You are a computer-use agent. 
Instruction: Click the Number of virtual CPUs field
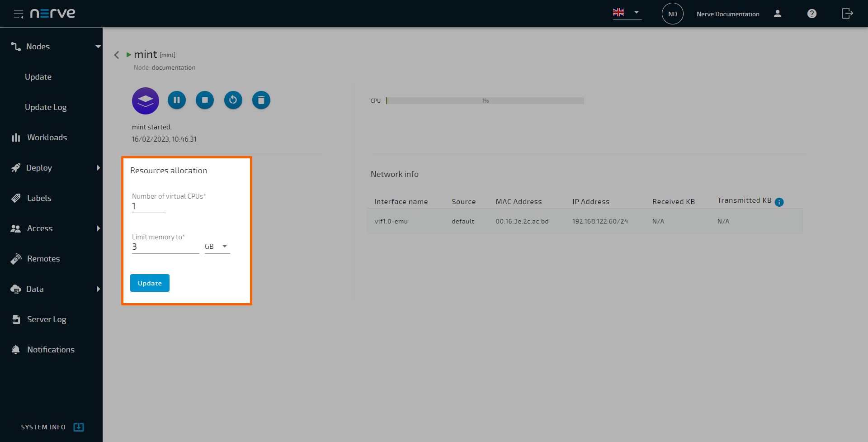coord(149,206)
